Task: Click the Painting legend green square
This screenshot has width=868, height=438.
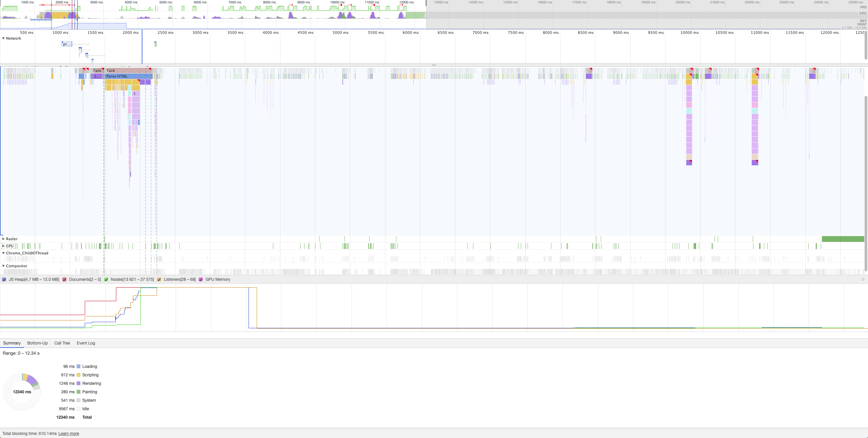Action: tap(78, 392)
